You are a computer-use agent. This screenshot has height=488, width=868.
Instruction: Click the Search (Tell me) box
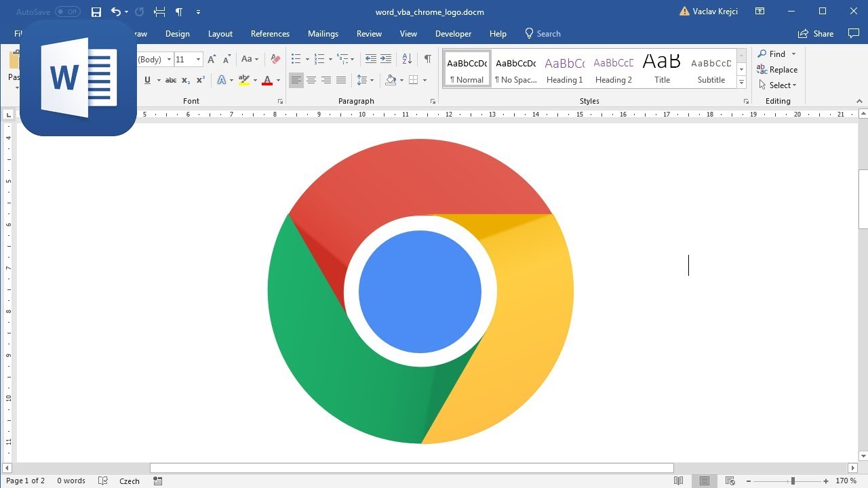coord(542,34)
